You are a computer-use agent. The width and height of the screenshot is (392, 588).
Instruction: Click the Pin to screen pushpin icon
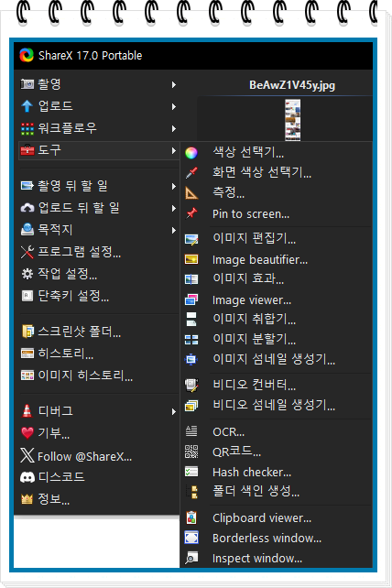point(191,213)
